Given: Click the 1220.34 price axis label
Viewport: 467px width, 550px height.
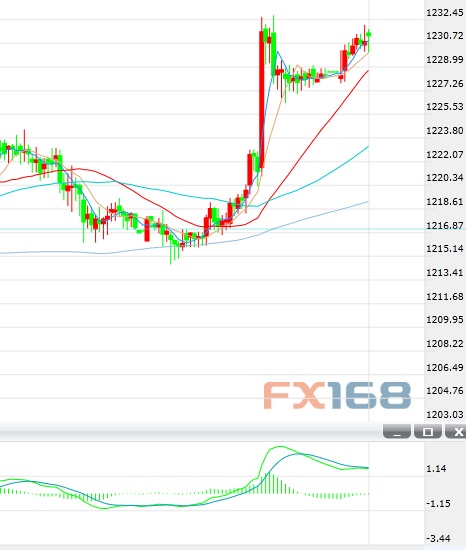Looking at the screenshot, I should 445,177.
